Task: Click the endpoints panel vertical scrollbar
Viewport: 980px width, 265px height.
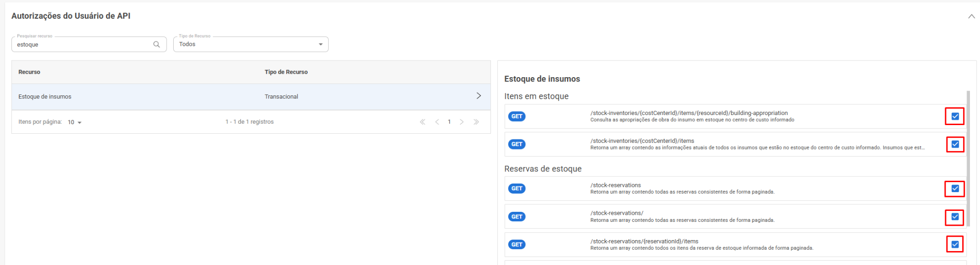Action: coord(969,158)
